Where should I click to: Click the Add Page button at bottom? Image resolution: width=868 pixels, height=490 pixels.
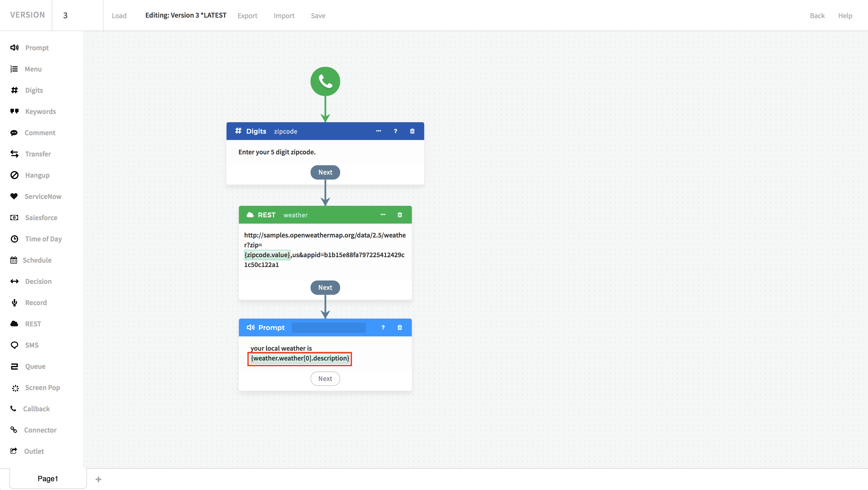pos(98,479)
